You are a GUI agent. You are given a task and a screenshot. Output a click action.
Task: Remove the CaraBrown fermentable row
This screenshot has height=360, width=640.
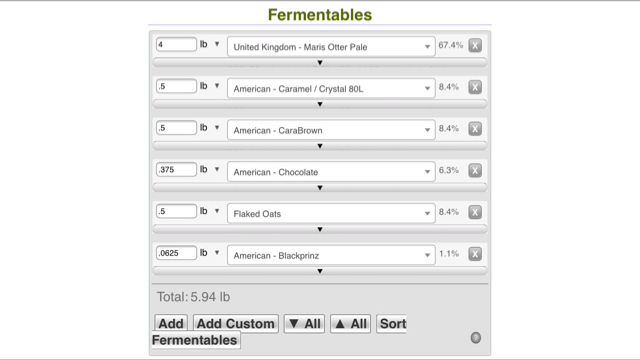(475, 129)
